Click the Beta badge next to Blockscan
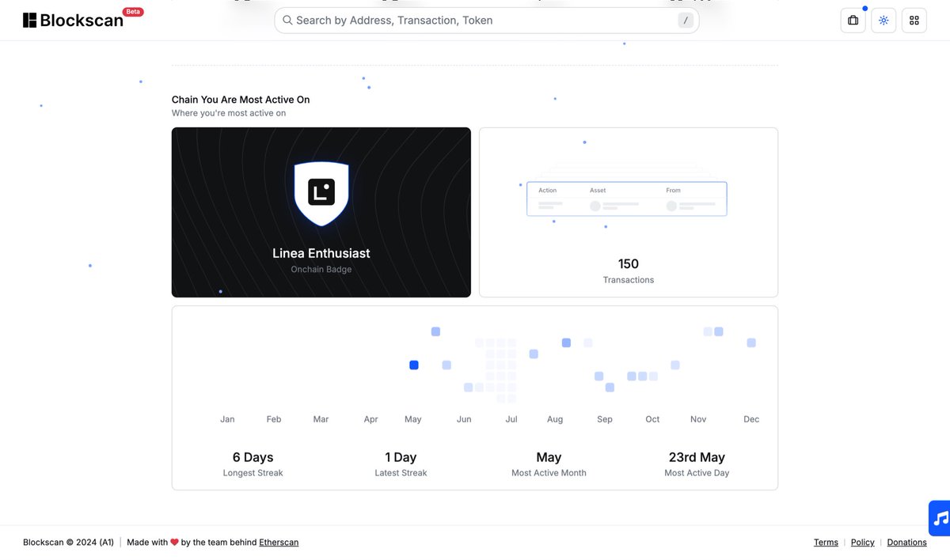The height and width of the screenshot is (560, 950). click(134, 13)
